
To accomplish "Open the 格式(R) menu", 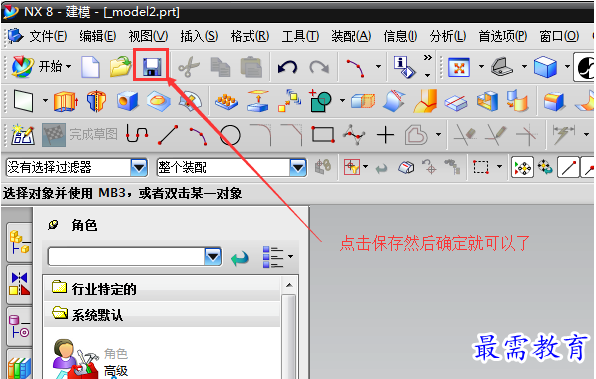I will 250,36.
